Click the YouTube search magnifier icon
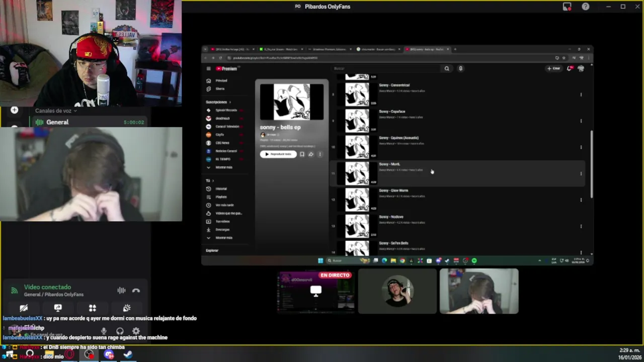 click(x=447, y=68)
